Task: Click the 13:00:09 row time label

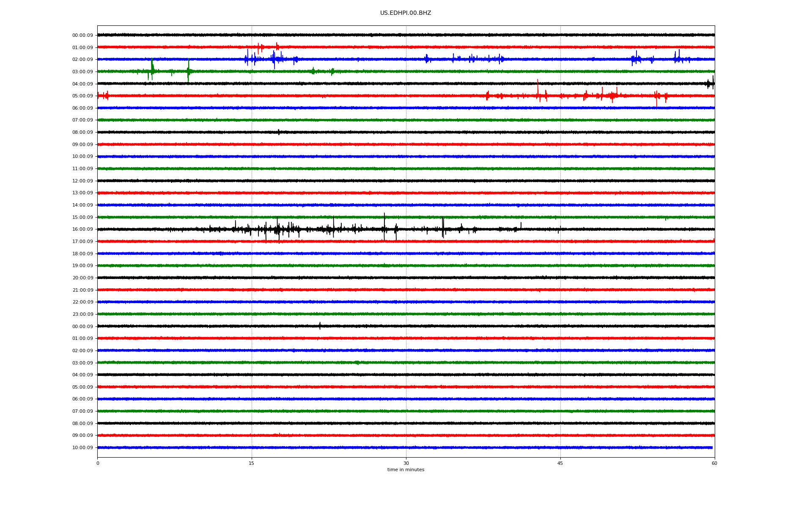Action: click(x=82, y=193)
